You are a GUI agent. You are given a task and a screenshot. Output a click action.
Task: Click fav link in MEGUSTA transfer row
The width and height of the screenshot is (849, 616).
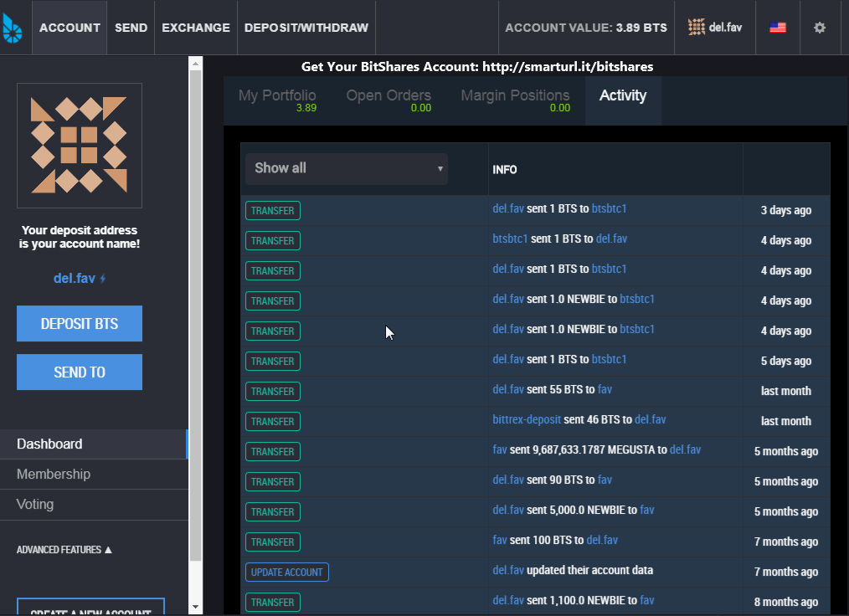tap(500, 449)
